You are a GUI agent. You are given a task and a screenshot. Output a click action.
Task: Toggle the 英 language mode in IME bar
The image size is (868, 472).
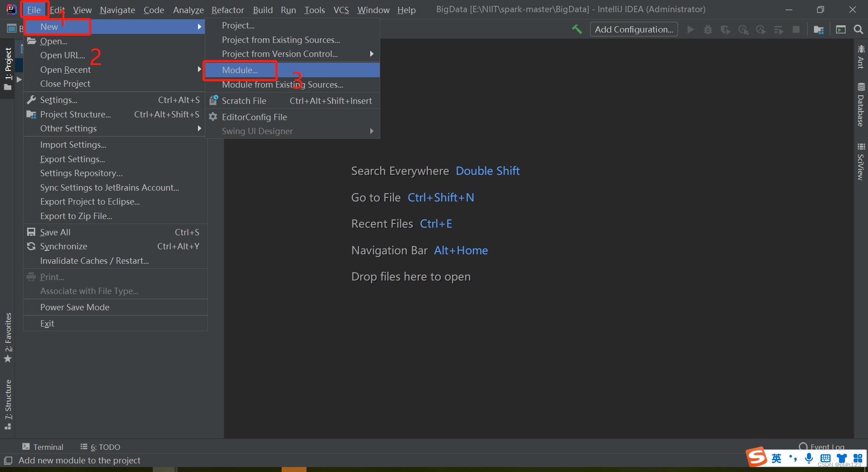[776, 458]
